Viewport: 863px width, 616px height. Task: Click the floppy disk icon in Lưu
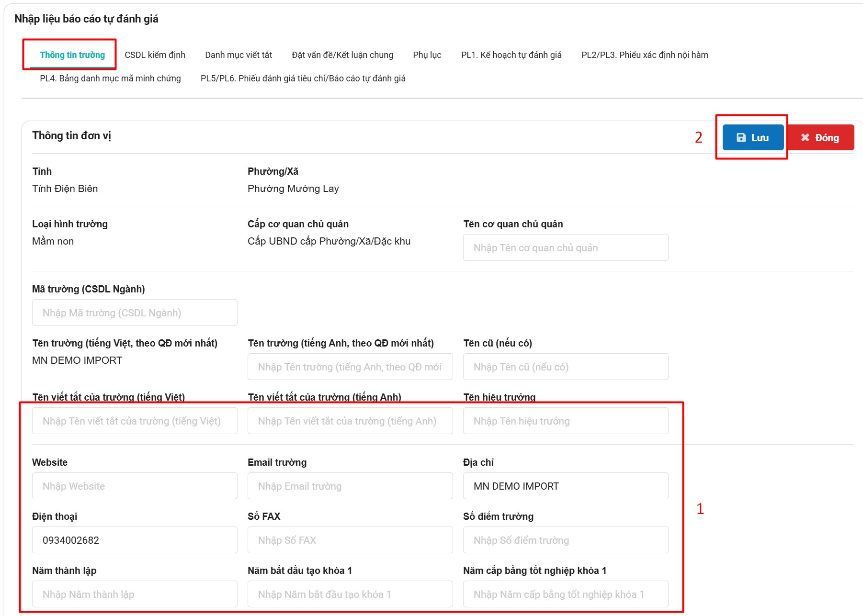[741, 138]
